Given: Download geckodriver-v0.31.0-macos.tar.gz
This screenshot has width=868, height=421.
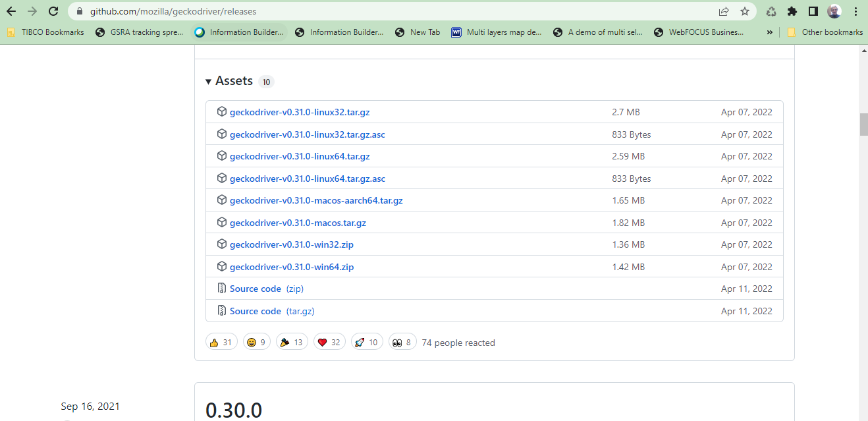Looking at the screenshot, I should [298, 223].
